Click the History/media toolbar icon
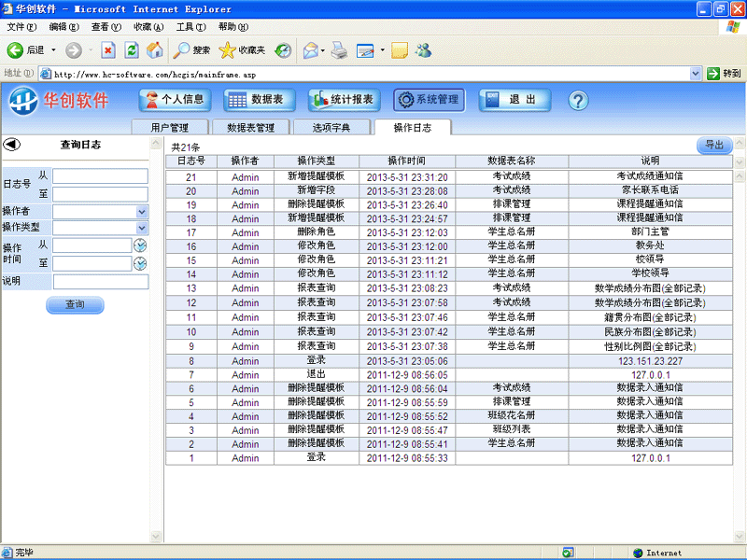 [x=283, y=50]
